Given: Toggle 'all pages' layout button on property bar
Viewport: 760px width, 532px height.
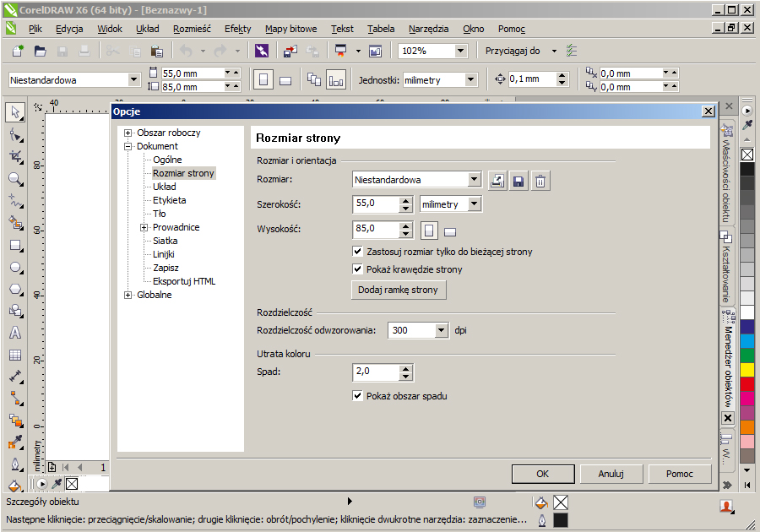Looking at the screenshot, I should pyautogui.click(x=314, y=79).
